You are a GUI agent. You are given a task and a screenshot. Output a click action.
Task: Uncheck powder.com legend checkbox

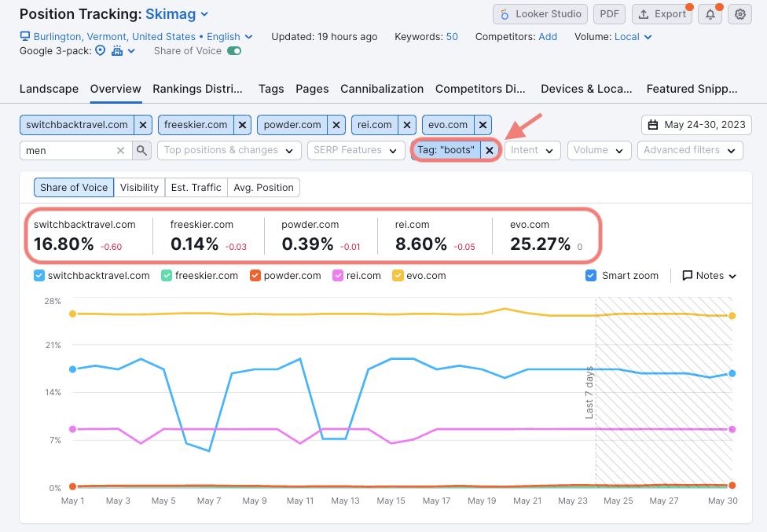[x=255, y=276]
